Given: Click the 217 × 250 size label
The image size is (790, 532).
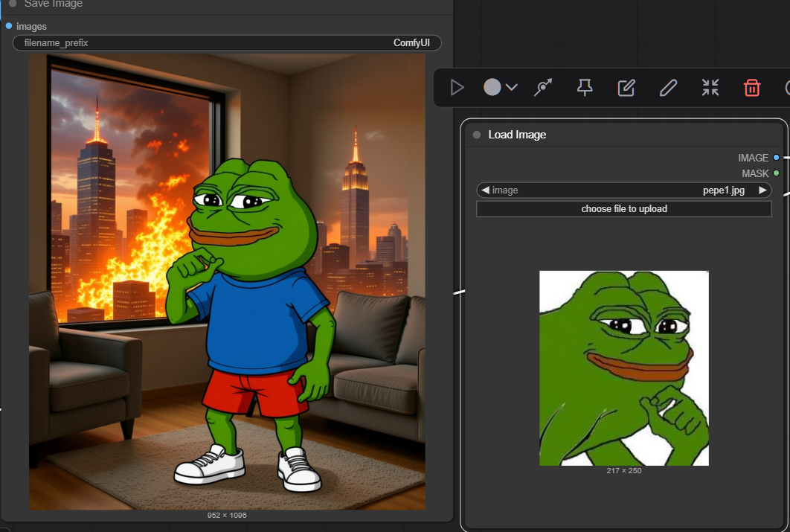Looking at the screenshot, I should [x=623, y=470].
